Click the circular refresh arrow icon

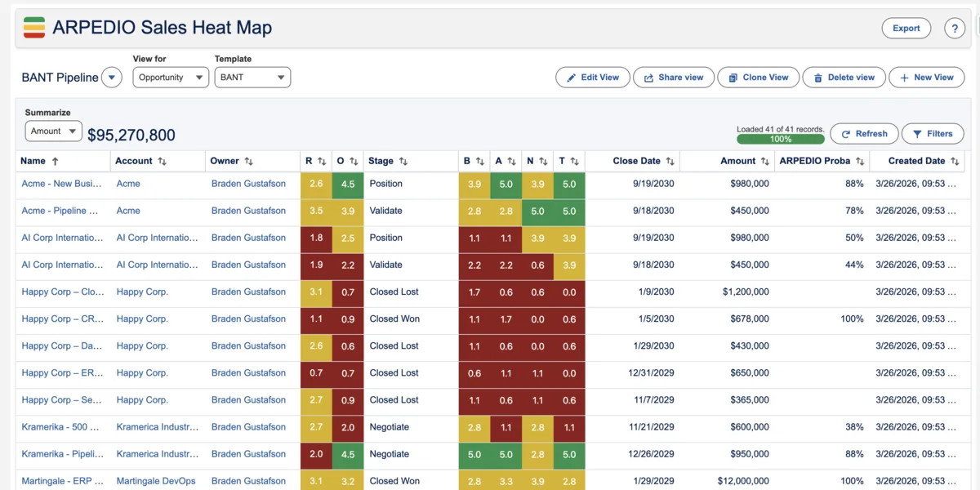(846, 133)
